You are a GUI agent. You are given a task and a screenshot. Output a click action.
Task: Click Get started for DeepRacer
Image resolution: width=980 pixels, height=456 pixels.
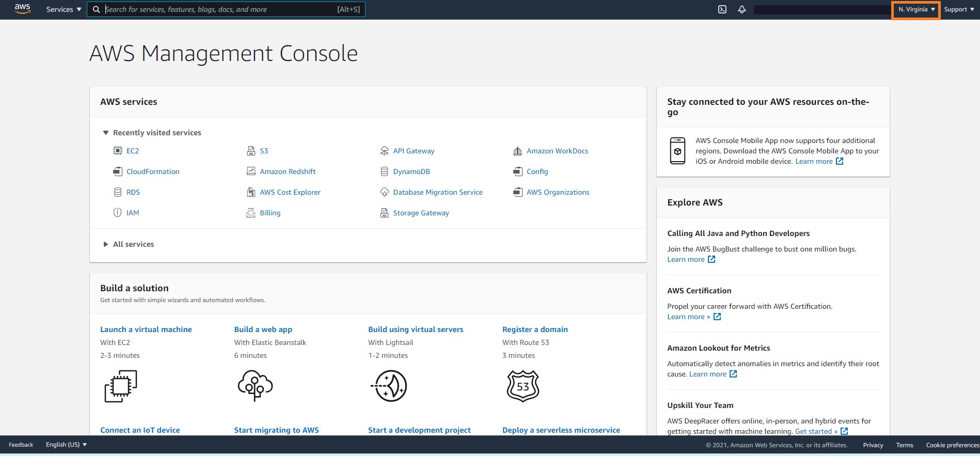pos(821,431)
